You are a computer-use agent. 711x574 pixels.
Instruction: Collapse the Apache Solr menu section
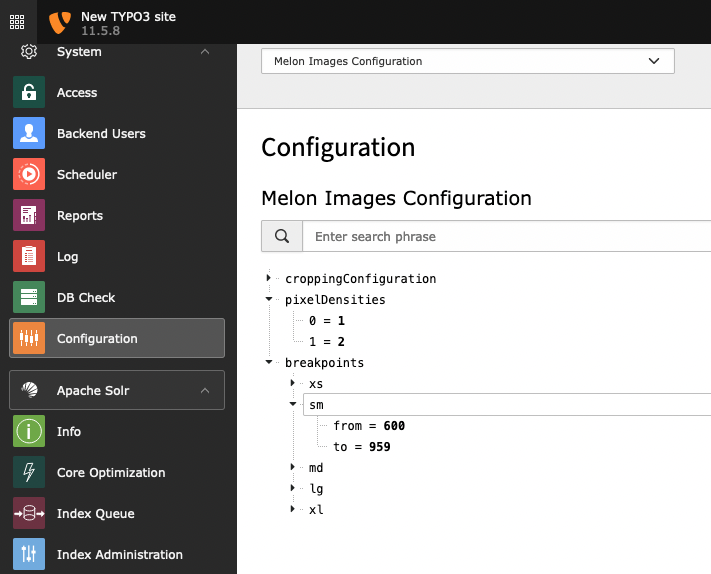[x=205, y=390]
